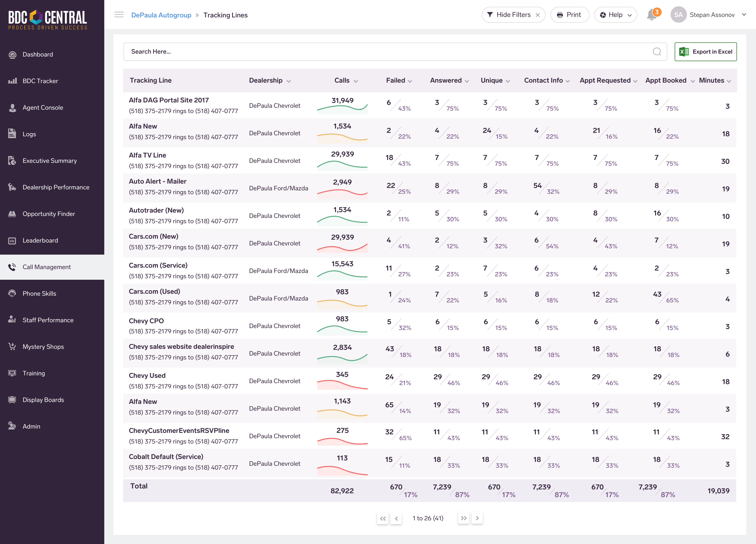Open Executive Summary menu item
This screenshot has width=756, height=544.
[x=49, y=161]
